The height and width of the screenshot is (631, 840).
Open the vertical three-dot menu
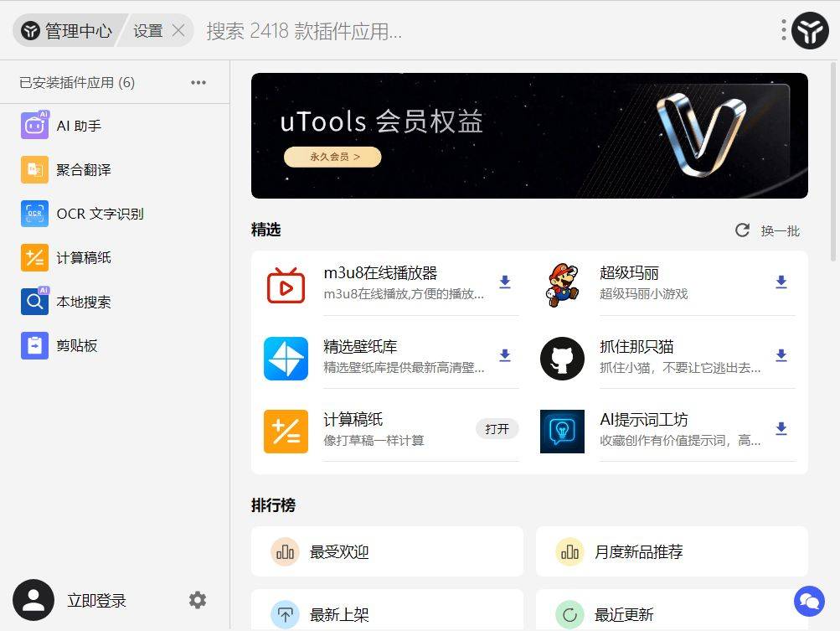(x=783, y=30)
